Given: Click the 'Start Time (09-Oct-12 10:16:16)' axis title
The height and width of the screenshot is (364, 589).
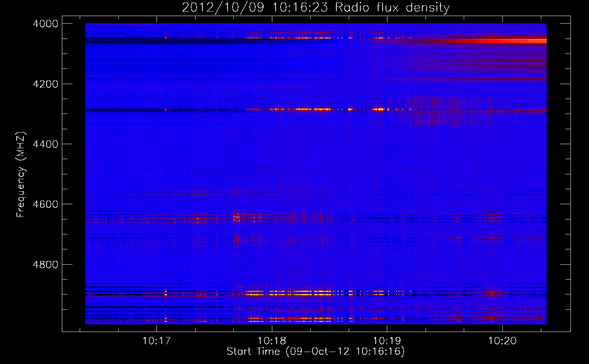Looking at the screenshot, I should tap(316, 352).
